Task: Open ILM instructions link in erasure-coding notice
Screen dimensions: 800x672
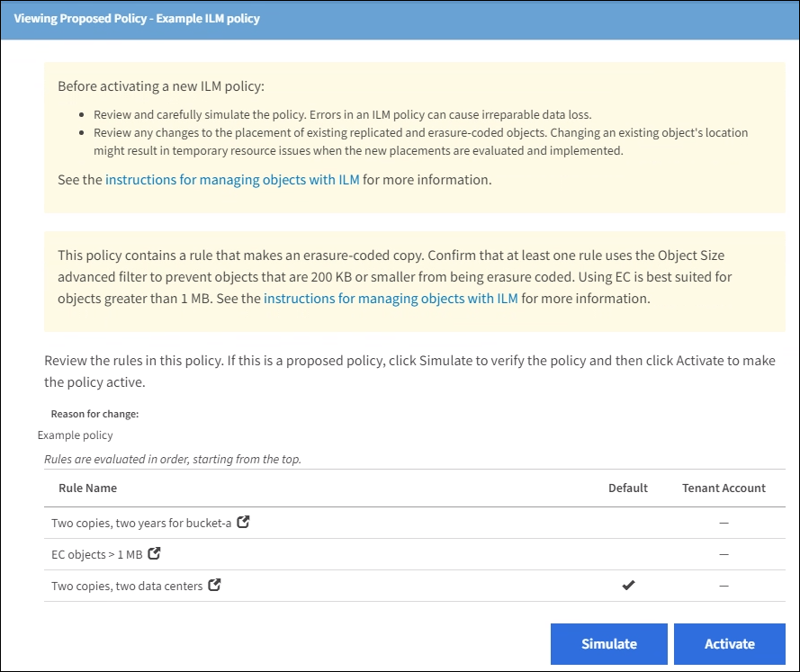Action: click(x=391, y=298)
